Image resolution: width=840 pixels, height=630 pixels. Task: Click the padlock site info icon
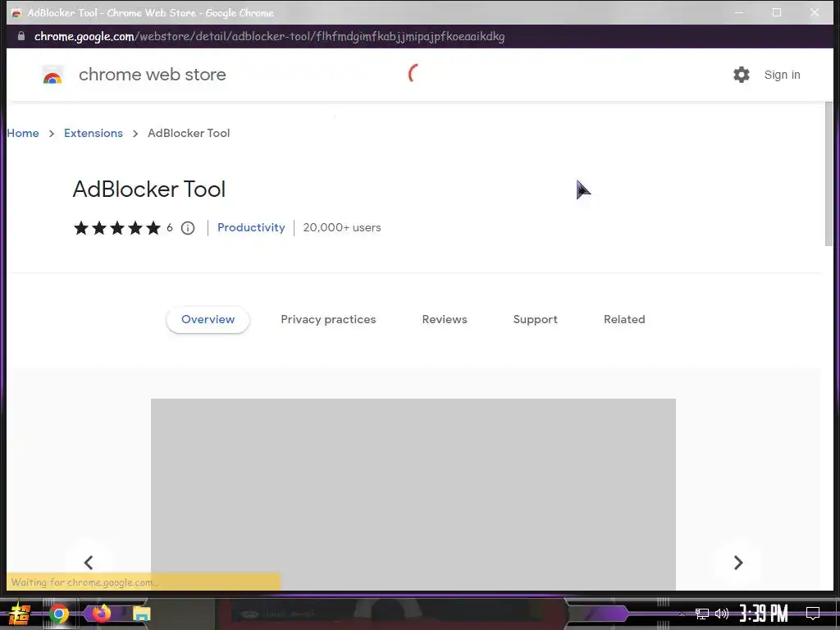pyautogui.click(x=21, y=36)
